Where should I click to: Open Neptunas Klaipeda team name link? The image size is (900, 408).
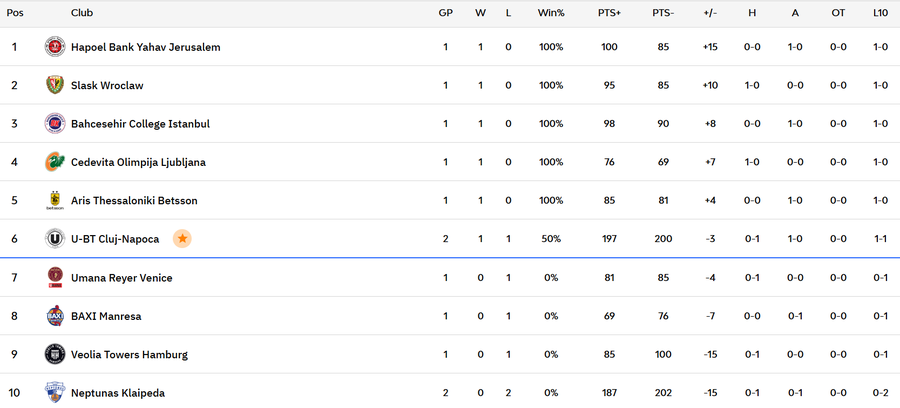click(117, 393)
